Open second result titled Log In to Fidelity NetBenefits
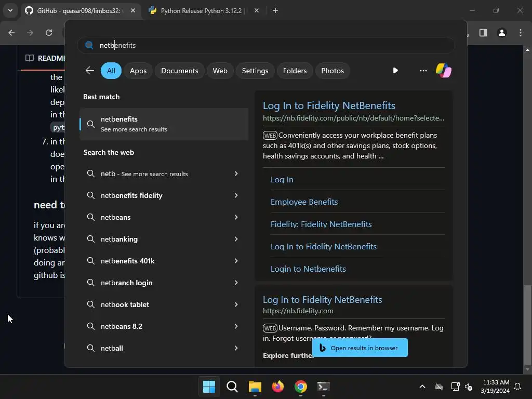The image size is (532, 399). [322, 300]
